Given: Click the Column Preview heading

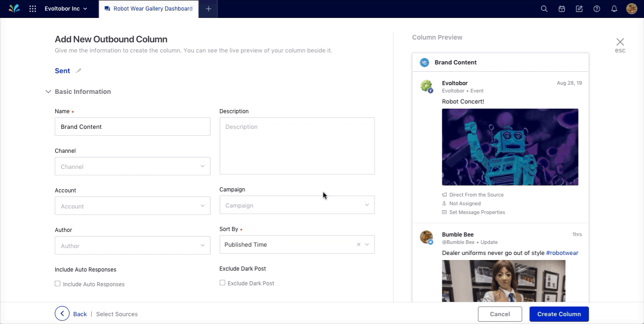Looking at the screenshot, I should (x=437, y=37).
